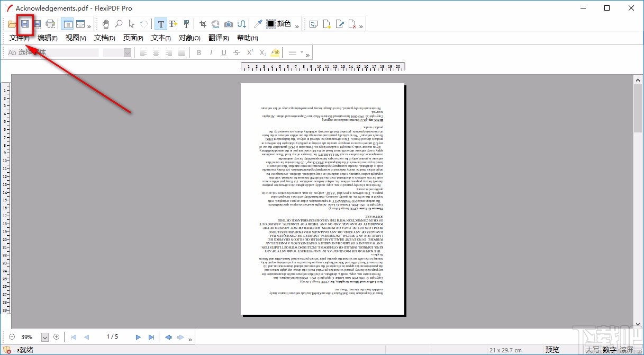This screenshot has width=644, height=355.
Task: Jump to the first page
Action: [74, 337]
